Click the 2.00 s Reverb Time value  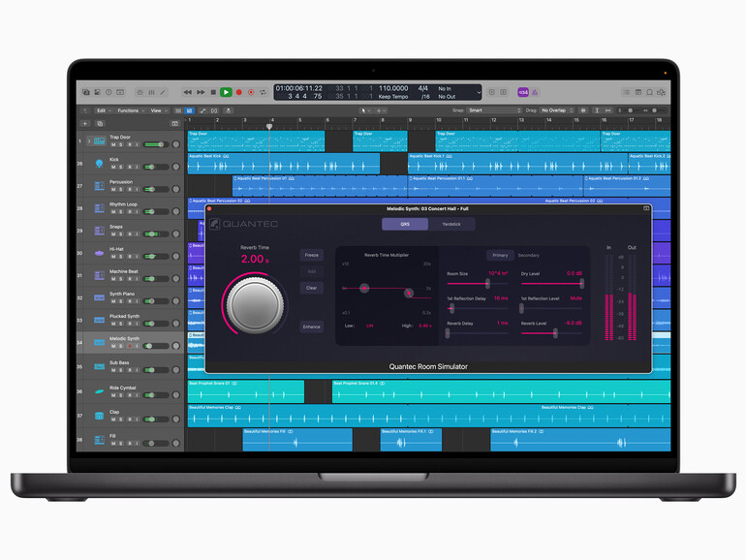pos(255,260)
